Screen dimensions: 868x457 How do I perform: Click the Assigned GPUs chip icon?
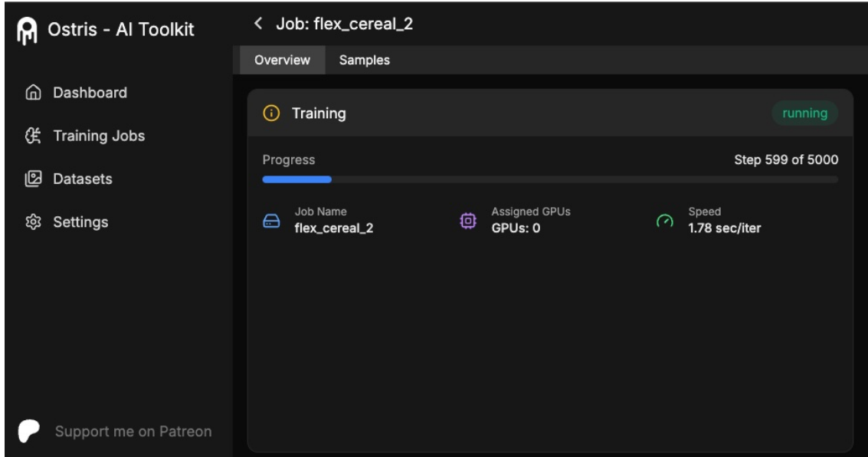tap(468, 221)
